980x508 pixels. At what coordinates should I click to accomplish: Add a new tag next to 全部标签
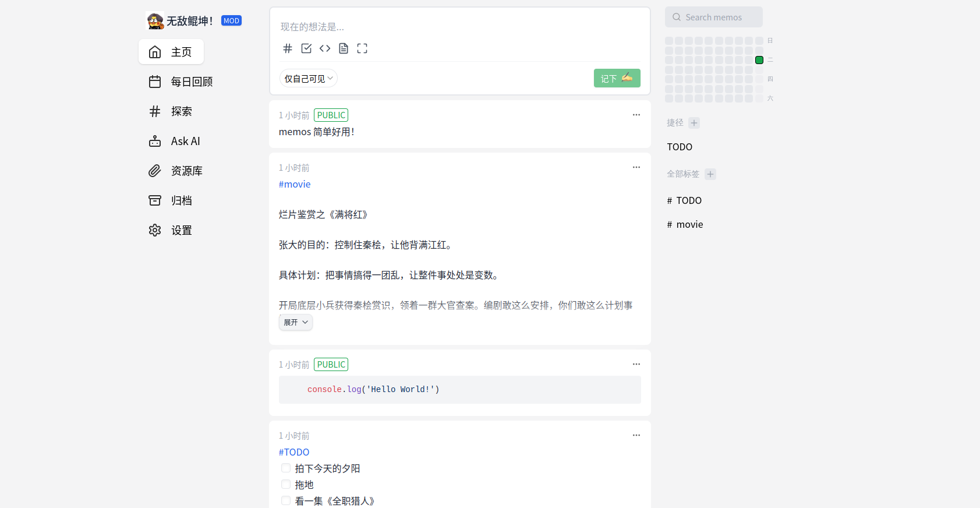pos(710,174)
